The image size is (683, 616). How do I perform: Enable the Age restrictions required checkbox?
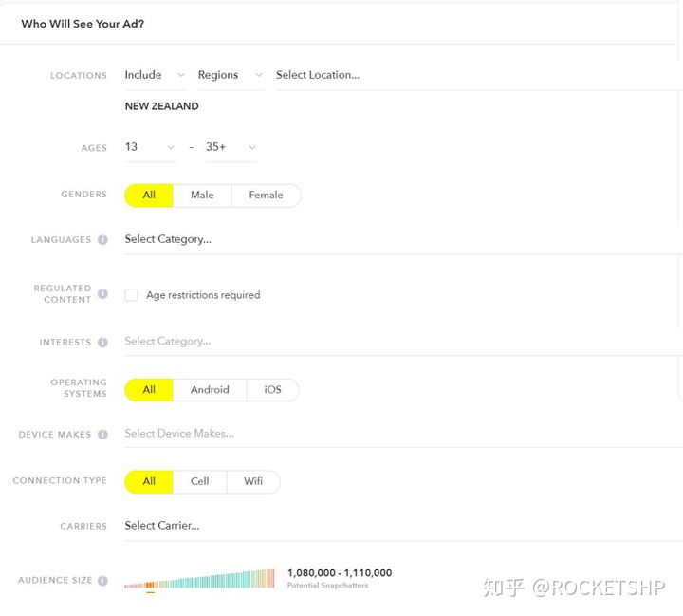pyautogui.click(x=131, y=295)
